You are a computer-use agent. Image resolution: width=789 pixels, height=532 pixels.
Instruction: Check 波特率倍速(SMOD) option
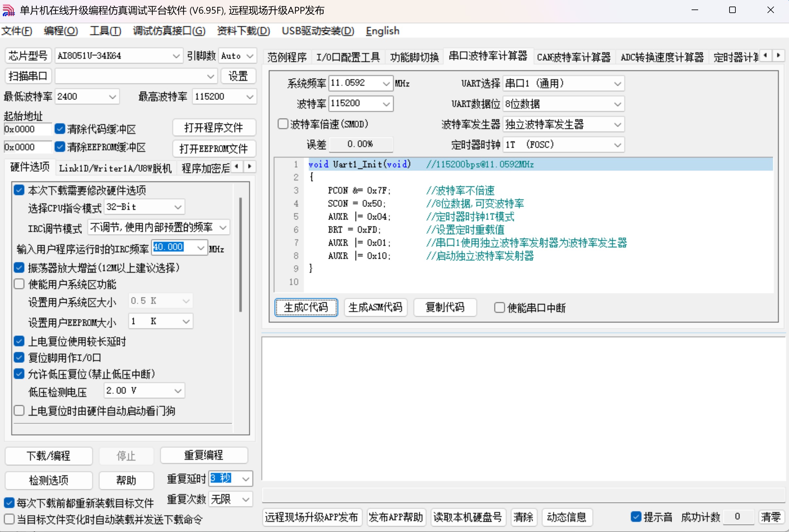(283, 124)
